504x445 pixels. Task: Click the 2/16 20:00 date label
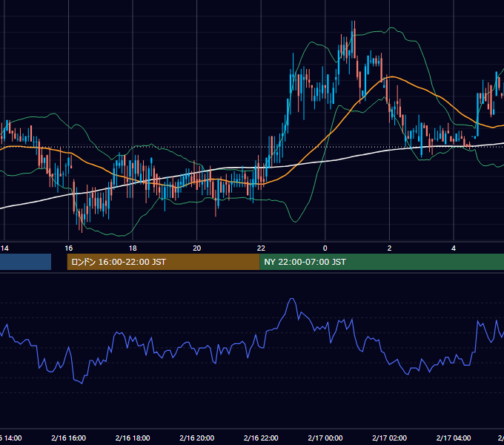coord(196,438)
